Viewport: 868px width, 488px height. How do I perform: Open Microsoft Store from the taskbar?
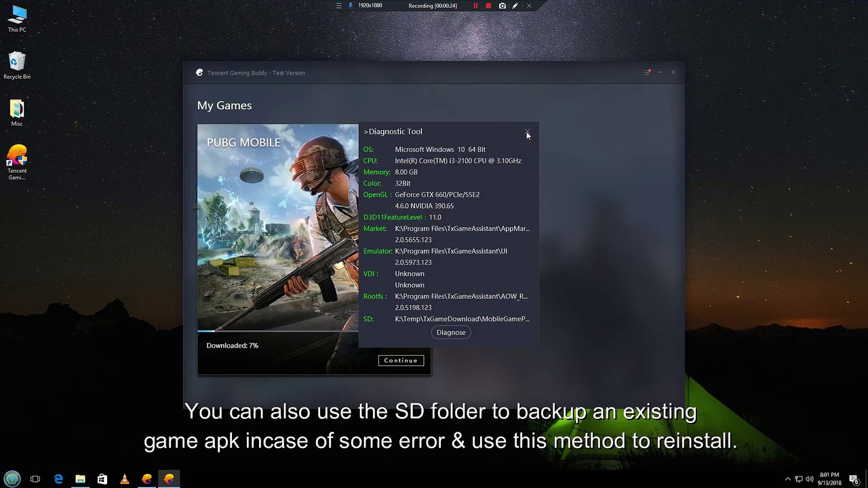pyautogui.click(x=102, y=479)
